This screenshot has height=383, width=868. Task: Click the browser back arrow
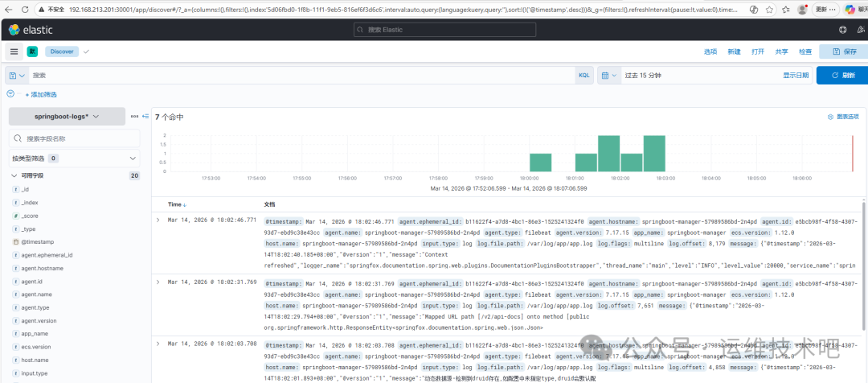click(10, 10)
